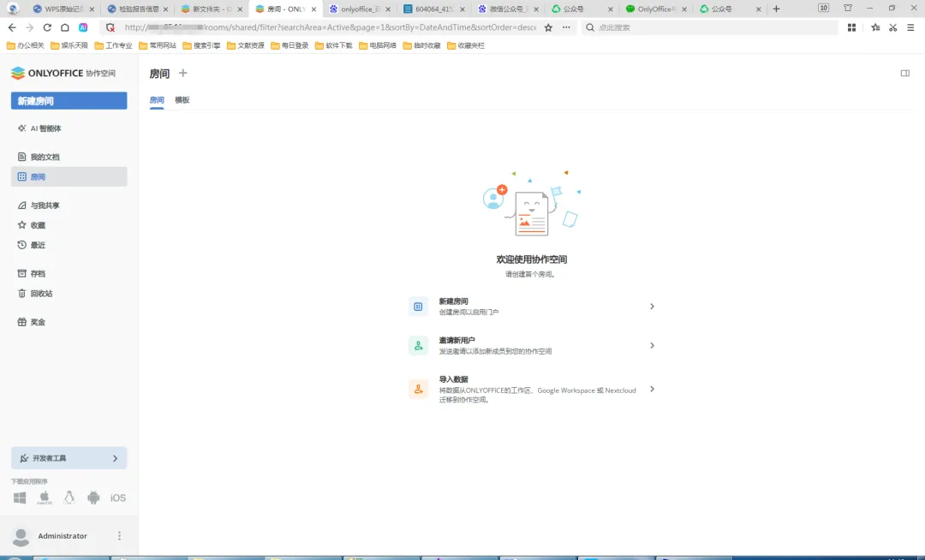The width and height of the screenshot is (925, 560).
Task: Open 我的文档 in the sidebar
Action: point(69,157)
